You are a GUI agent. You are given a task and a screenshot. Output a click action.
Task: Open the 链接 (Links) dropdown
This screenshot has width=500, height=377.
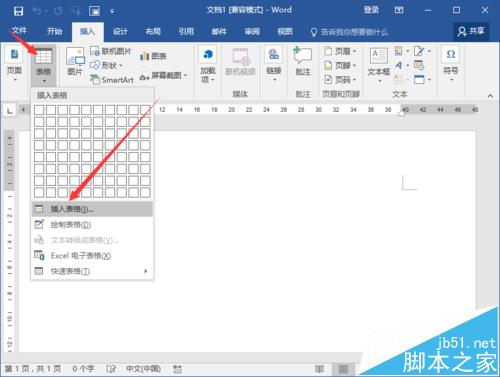click(274, 65)
